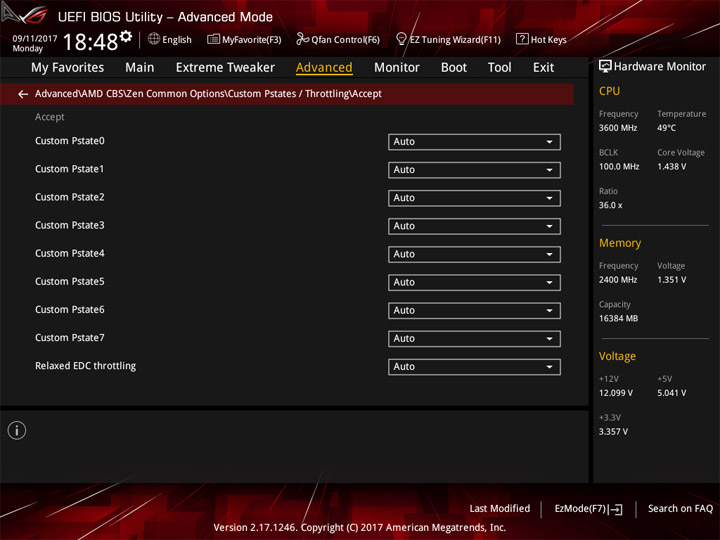Click the Memory voltage 1.351 V value
This screenshot has height=540, width=720.
pos(672,280)
